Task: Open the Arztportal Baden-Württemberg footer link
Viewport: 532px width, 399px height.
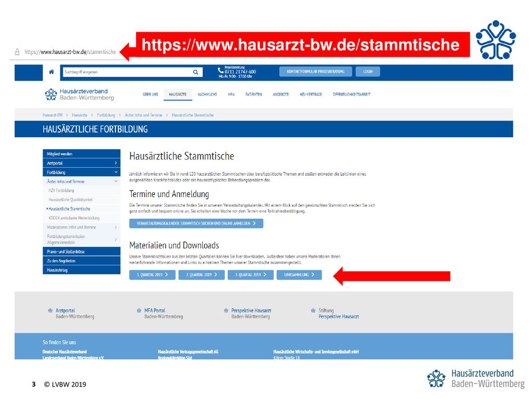Action: pos(75,313)
